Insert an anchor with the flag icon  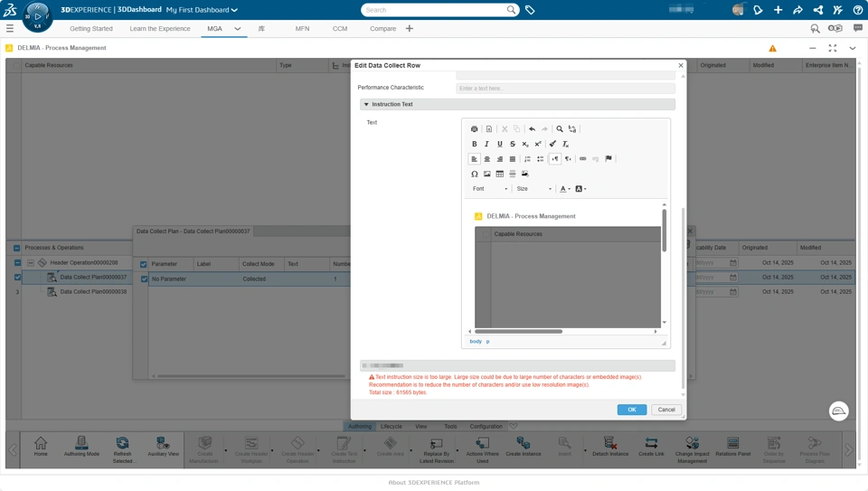pos(609,159)
